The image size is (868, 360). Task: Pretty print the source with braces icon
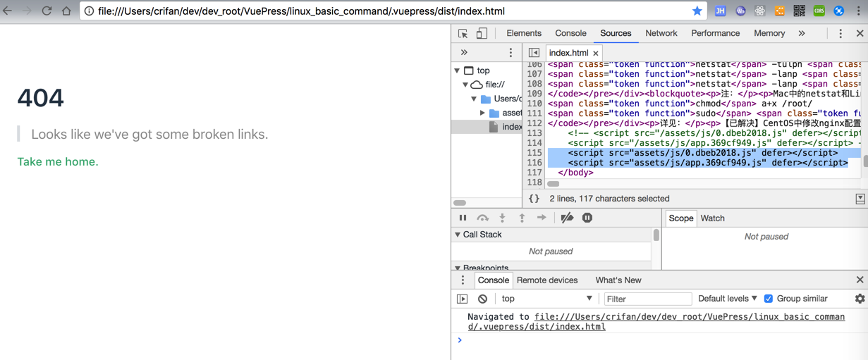point(534,199)
